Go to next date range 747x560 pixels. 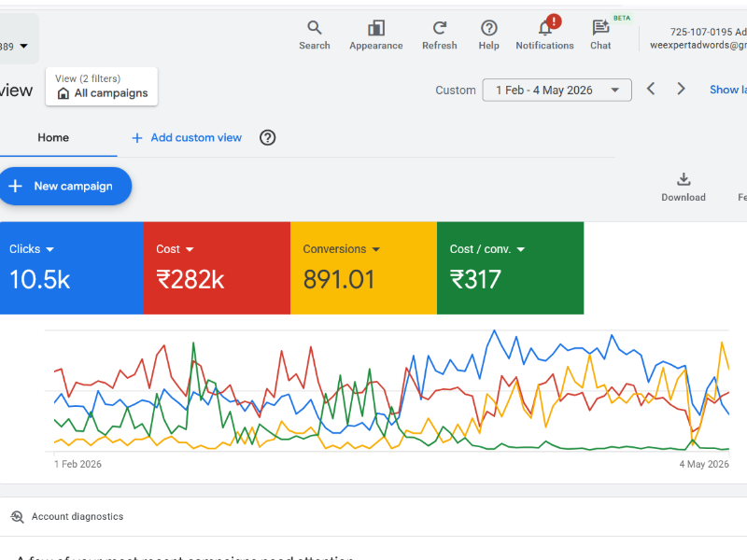click(682, 89)
